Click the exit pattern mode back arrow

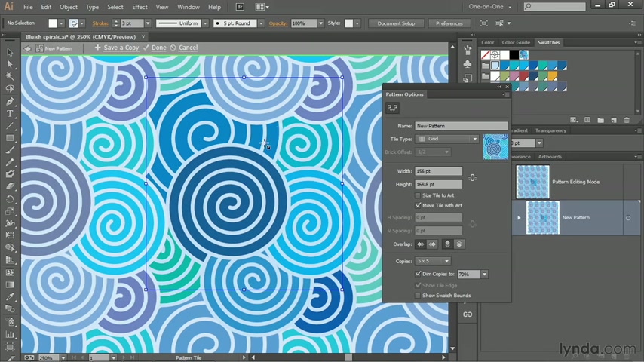pos(27,48)
